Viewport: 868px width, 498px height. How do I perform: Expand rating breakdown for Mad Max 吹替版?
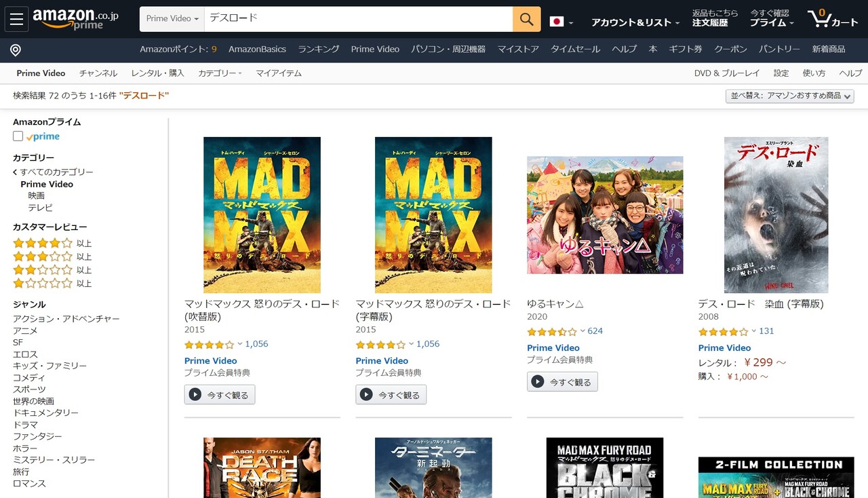[240, 344]
